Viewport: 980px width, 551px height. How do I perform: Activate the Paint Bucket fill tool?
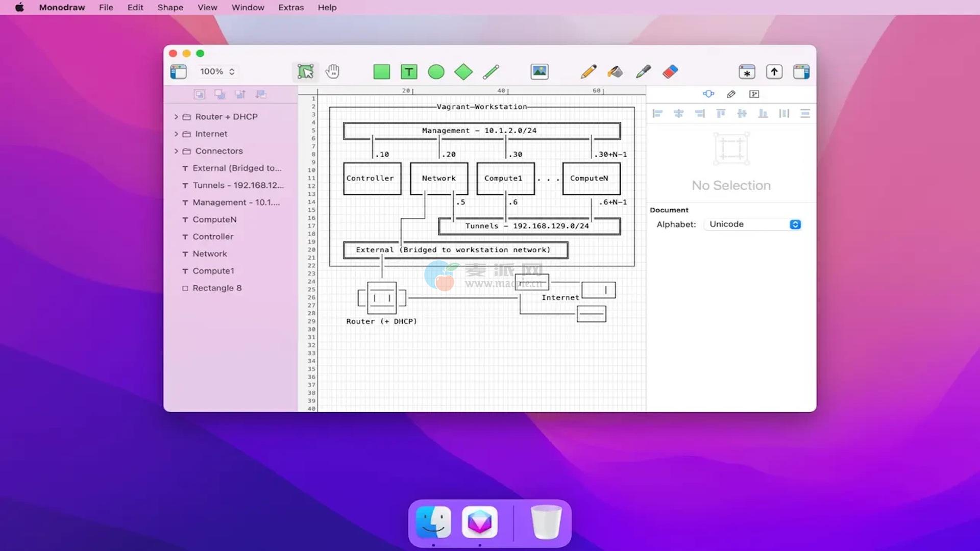[x=615, y=72]
